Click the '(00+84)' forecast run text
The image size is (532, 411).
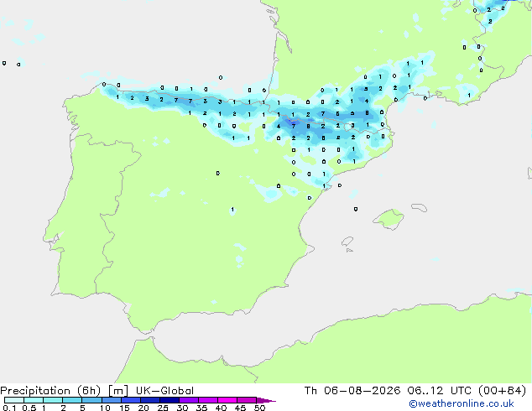(502, 391)
